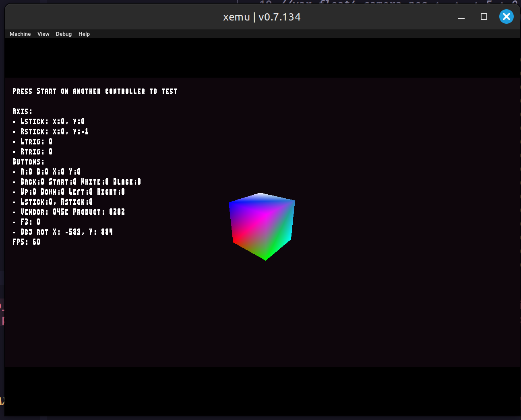The height and width of the screenshot is (420, 521).
Task: Open the Debug menu
Action: 64,34
